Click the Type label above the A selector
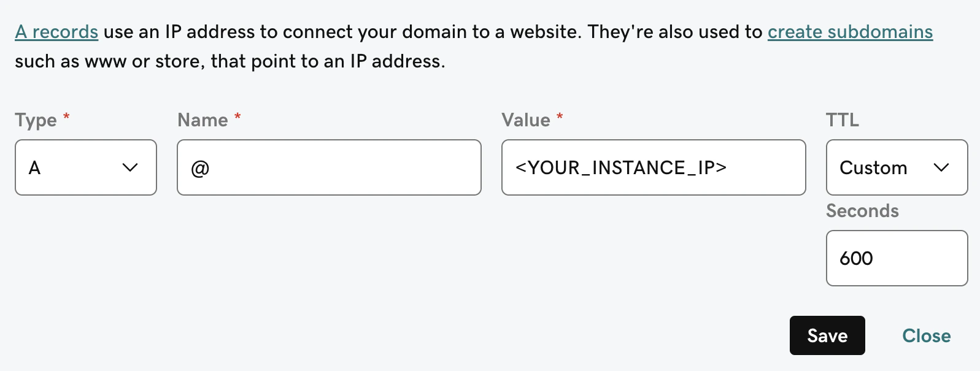The image size is (980, 371). click(x=34, y=120)
